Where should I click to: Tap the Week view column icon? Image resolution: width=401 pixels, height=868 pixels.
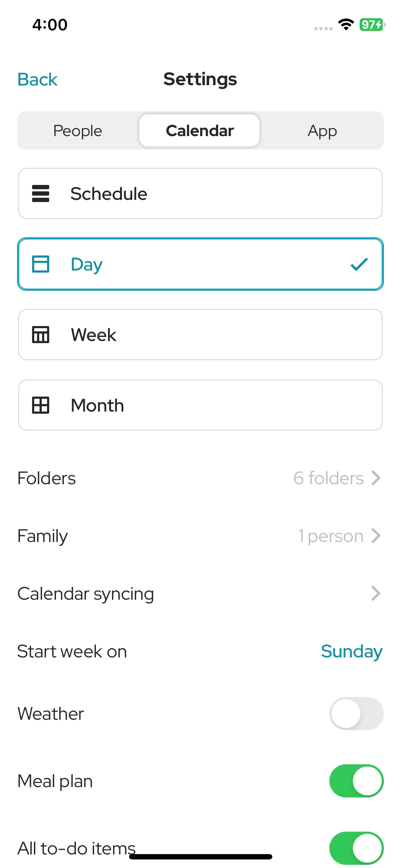[41, 335]
